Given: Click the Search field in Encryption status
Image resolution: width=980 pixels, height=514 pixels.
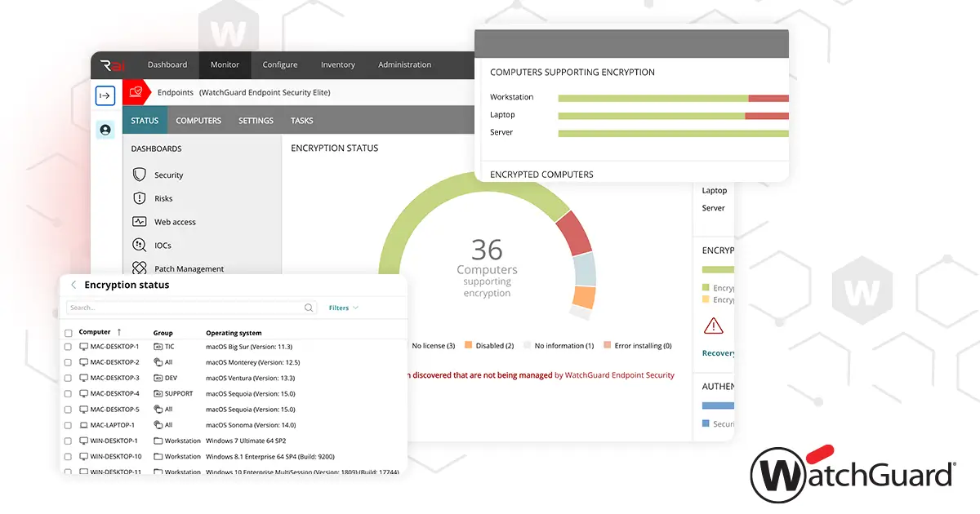Looking at the screenshot, I should pos(192,308).
